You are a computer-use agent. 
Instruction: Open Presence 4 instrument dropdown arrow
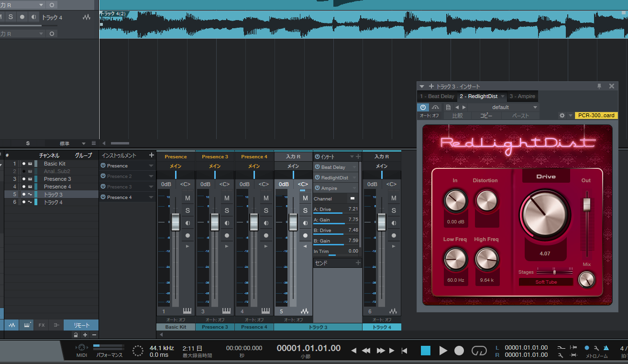(x=151, y=197)
